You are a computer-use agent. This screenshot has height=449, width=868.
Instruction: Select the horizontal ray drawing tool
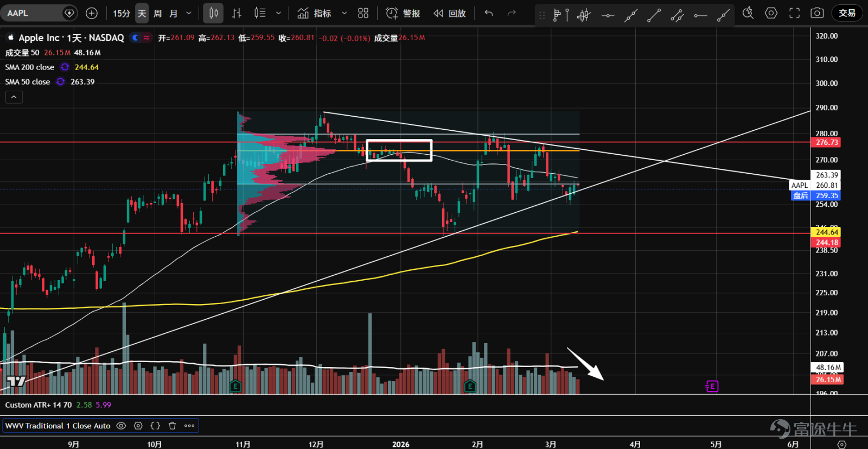click(700, 15)
